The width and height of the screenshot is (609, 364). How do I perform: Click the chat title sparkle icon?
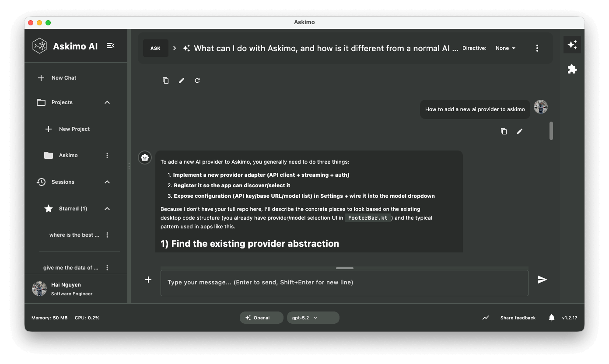(186, 48)
